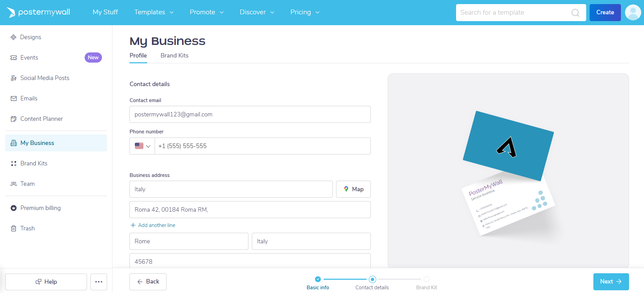Open My Stuff in top navigation
644x293 pixels.
click(x=105, y=12)
